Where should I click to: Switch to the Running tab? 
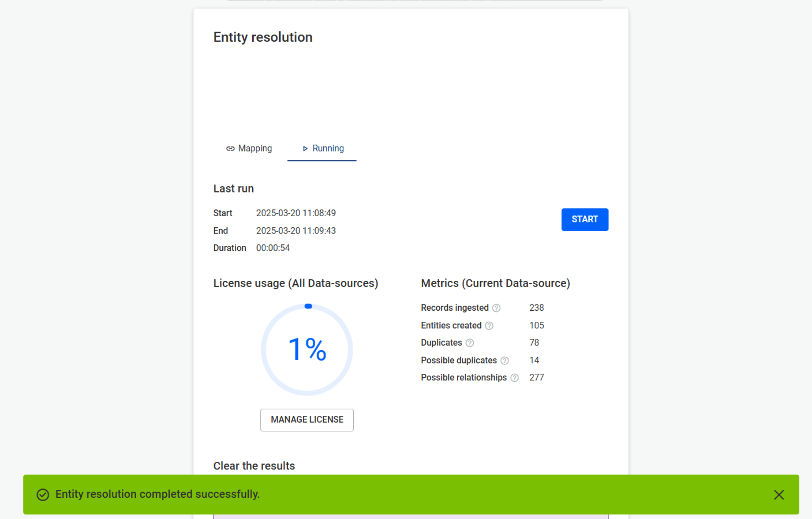coord(322,148)
